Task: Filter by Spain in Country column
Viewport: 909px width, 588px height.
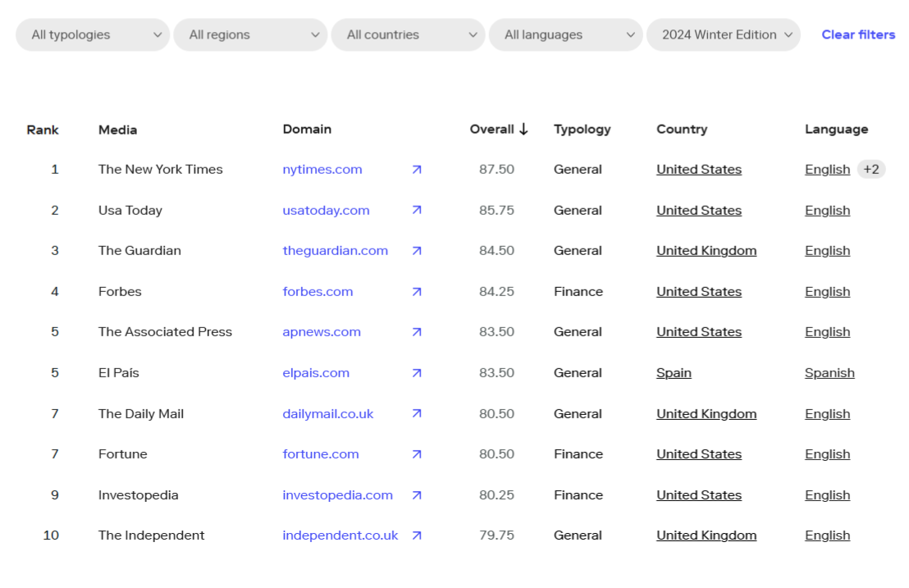Action: click(x=674, y=373)
